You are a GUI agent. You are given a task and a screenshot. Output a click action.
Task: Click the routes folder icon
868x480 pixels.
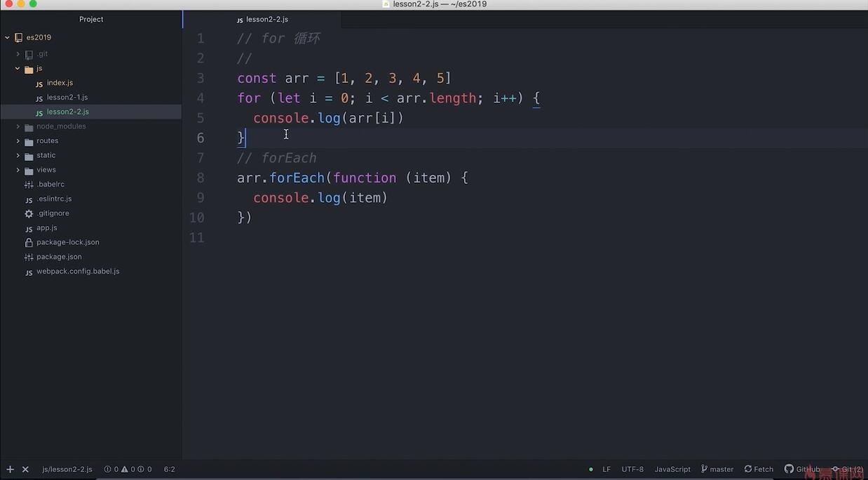coord(29,141)
